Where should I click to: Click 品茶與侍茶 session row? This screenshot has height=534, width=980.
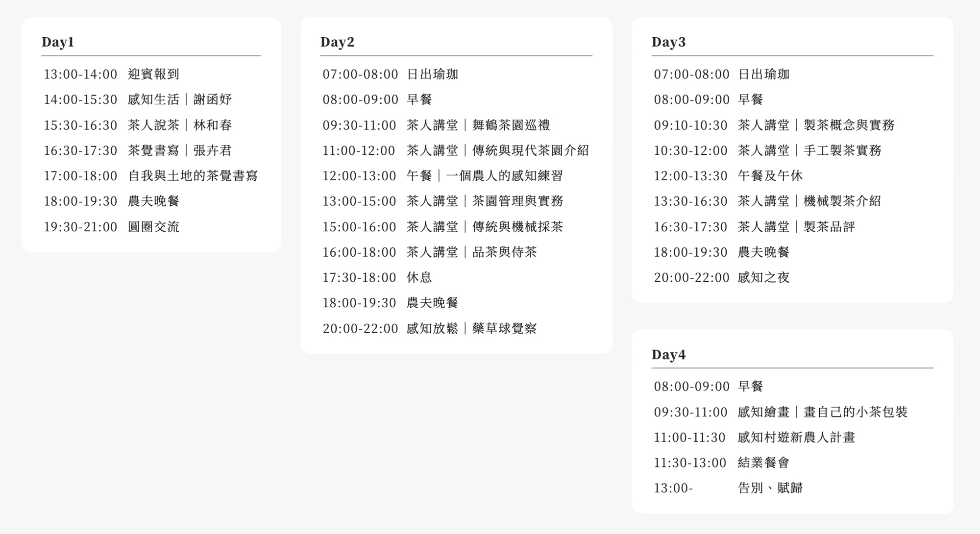[504, 252]
